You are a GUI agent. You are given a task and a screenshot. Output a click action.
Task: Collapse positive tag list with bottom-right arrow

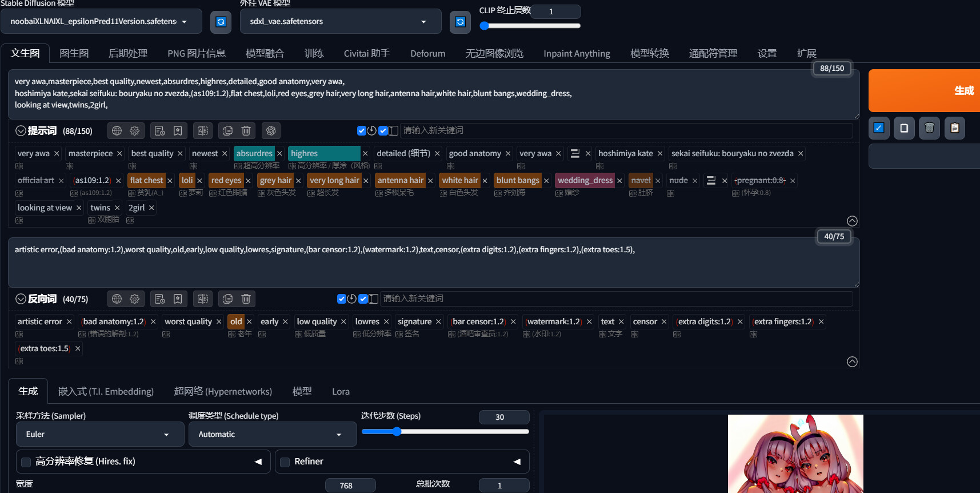coord(852,221)
